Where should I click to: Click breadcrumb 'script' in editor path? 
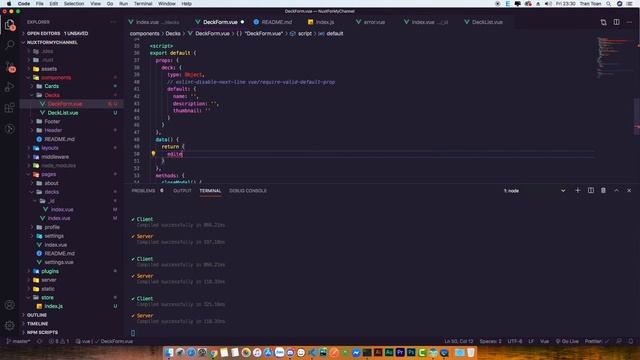pos(304,33)
